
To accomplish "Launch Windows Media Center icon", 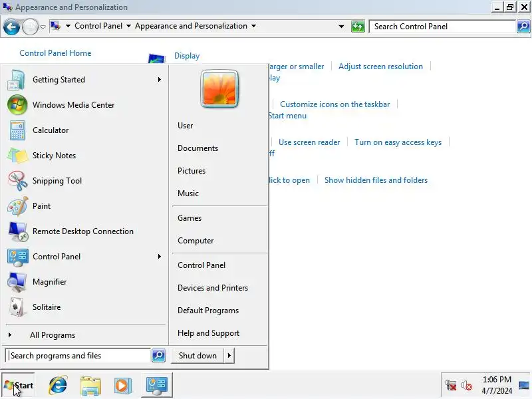I will (17, 105).
